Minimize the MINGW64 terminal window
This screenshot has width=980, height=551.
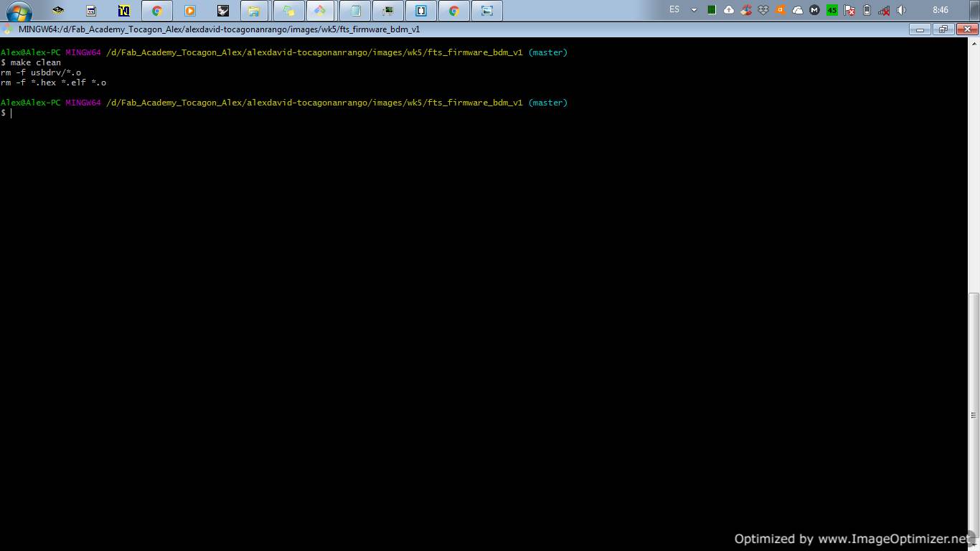[920, 29]
